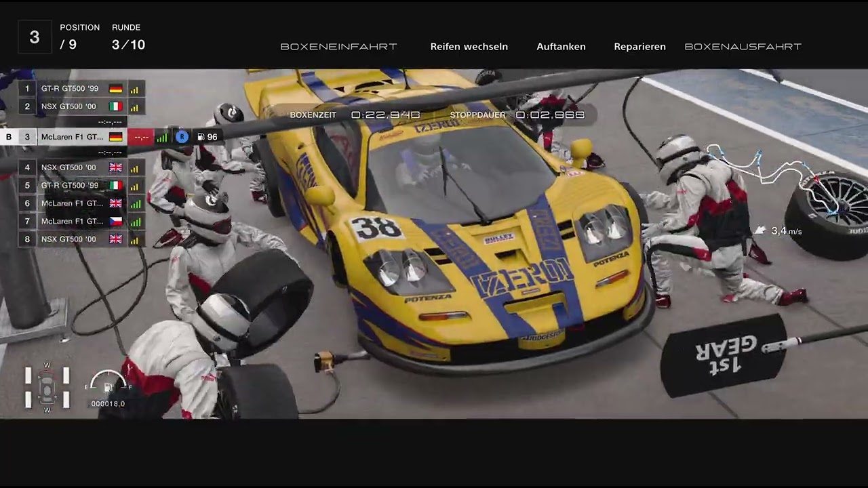The image size is (868, 488).
Task: Click the highlighted McLaren F1 GT... row 3 name
Action: click(x=72, y=137)
